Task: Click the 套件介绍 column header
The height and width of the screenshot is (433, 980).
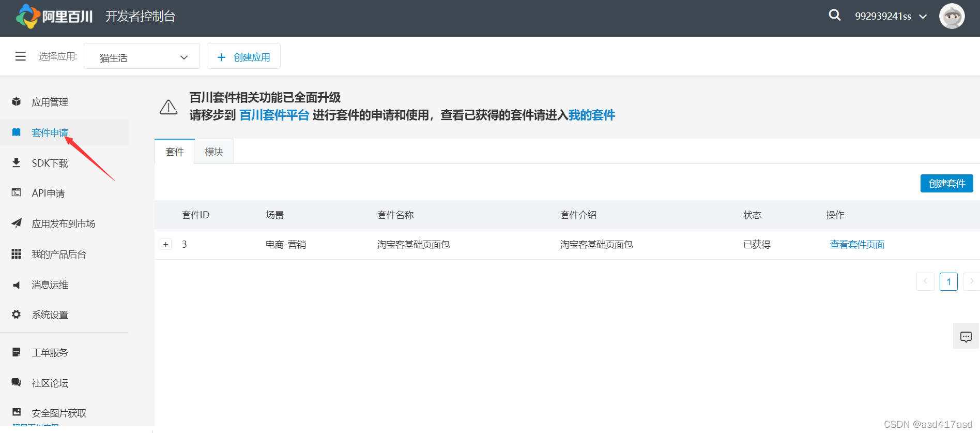Action: 578,215
